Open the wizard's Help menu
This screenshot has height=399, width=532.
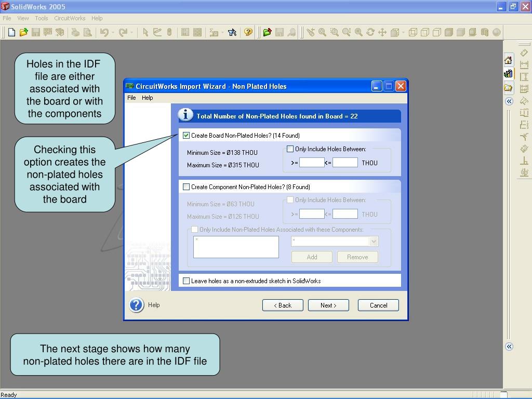point(147,98)
